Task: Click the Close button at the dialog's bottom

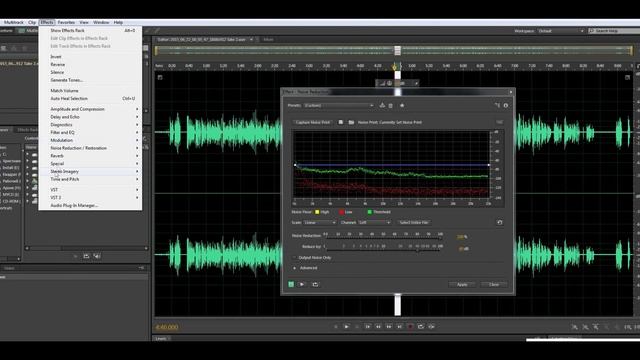Action: (494, 284)
